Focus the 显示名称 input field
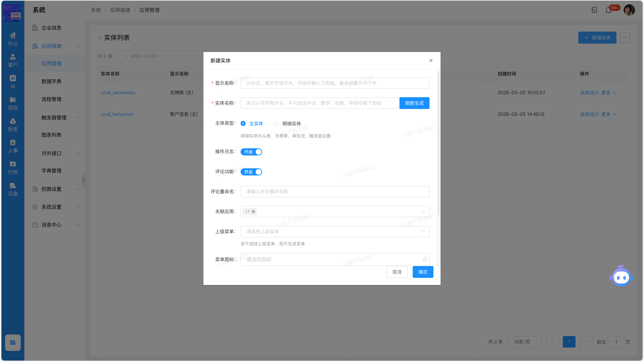This screenshot has height=362, width=644. [335, 83]
